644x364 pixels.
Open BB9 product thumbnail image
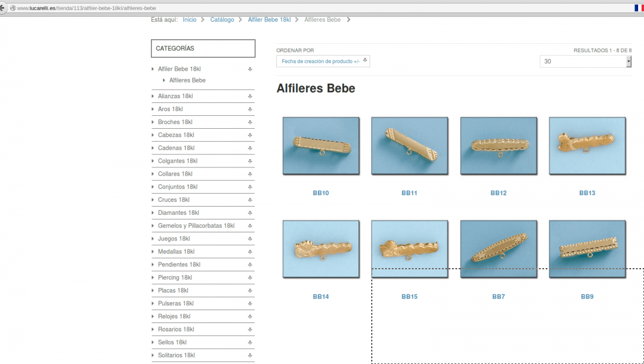coord(587,249)
